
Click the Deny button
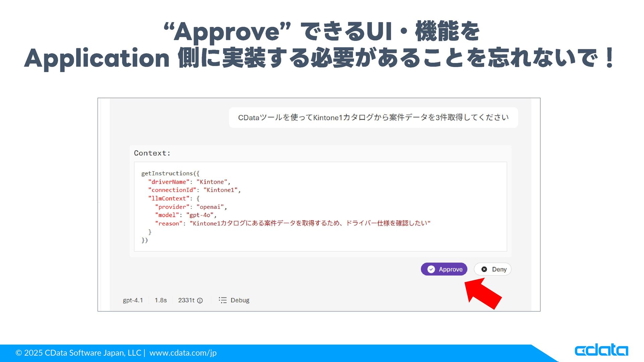492,269
